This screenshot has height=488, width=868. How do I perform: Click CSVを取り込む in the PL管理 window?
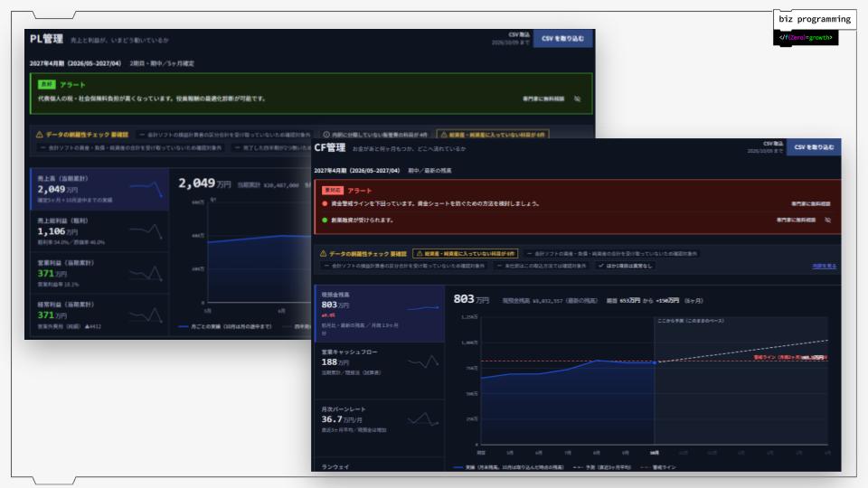[562, 38]
